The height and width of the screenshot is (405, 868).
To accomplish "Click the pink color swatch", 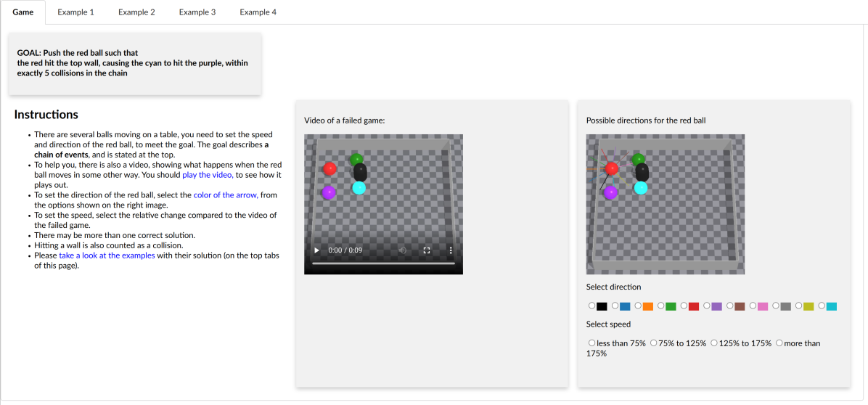I will (763, 306).
